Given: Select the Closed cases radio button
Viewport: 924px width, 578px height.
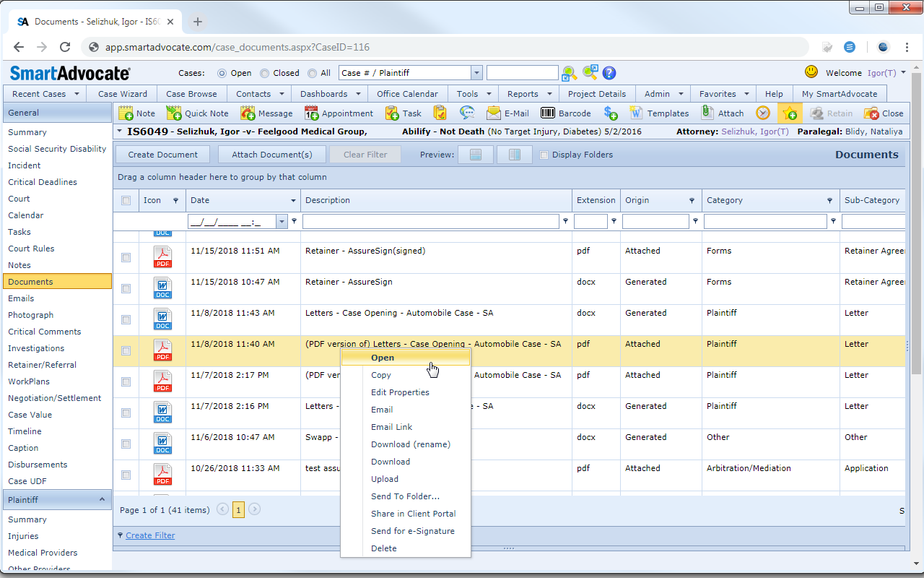Looking at the screenshot, I should point(265,73).
